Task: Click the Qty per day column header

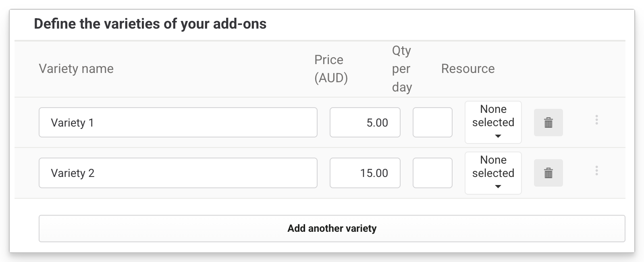Action: coord(402,69)
